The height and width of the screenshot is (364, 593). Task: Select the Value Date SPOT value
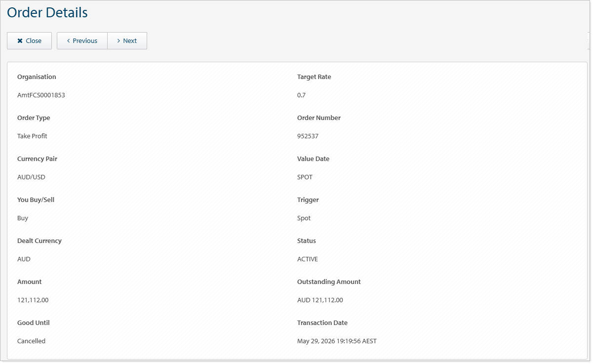(x=305, y=177)
